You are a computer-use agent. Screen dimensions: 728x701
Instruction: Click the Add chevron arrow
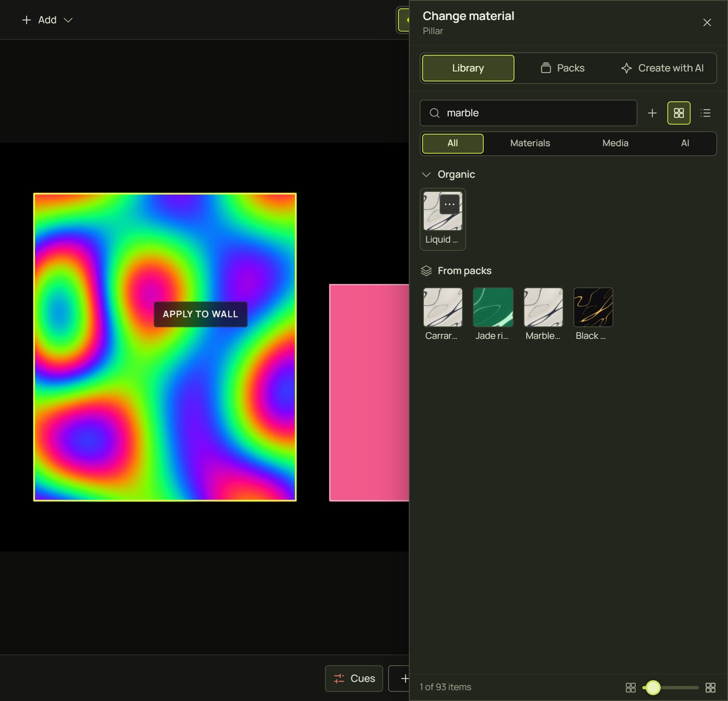pyautogui.click(x=68, y=20)
